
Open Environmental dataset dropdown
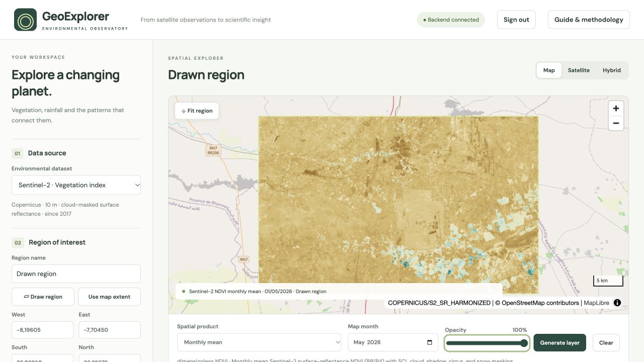(76, 185)
